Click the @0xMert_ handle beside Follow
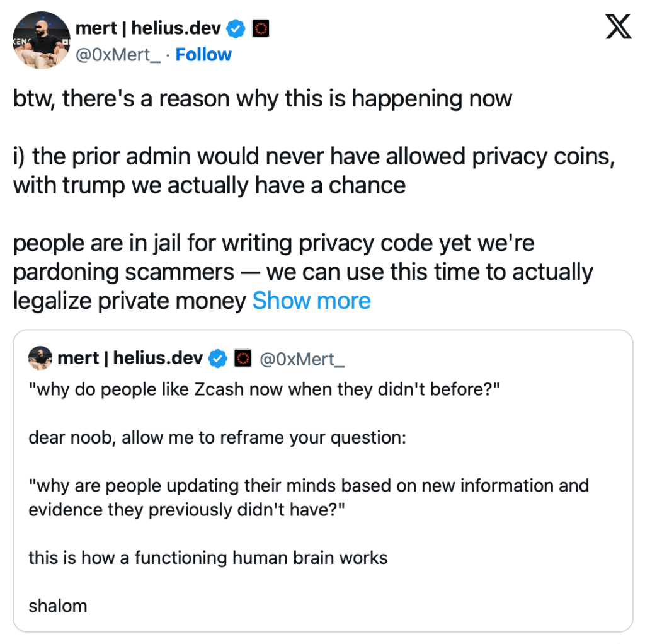This screenshot has width=645, height=644. click(118, 55)
